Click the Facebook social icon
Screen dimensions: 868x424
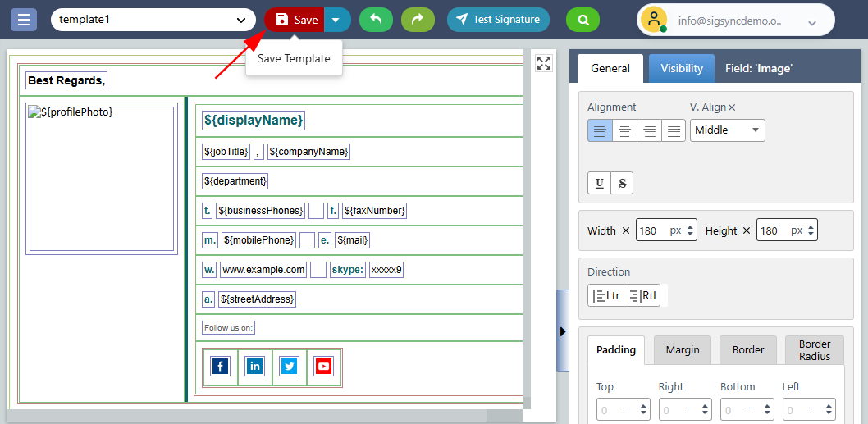coord(220,367)
